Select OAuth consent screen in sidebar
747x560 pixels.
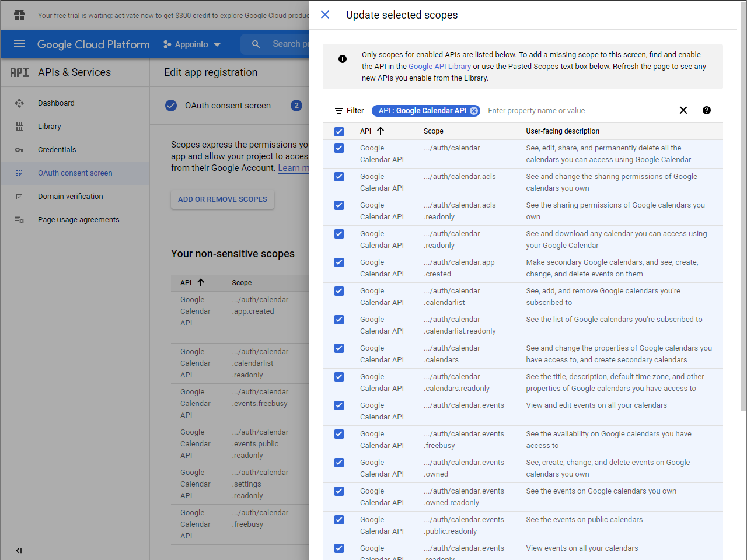pyautogui.click(x=75, y=173)
